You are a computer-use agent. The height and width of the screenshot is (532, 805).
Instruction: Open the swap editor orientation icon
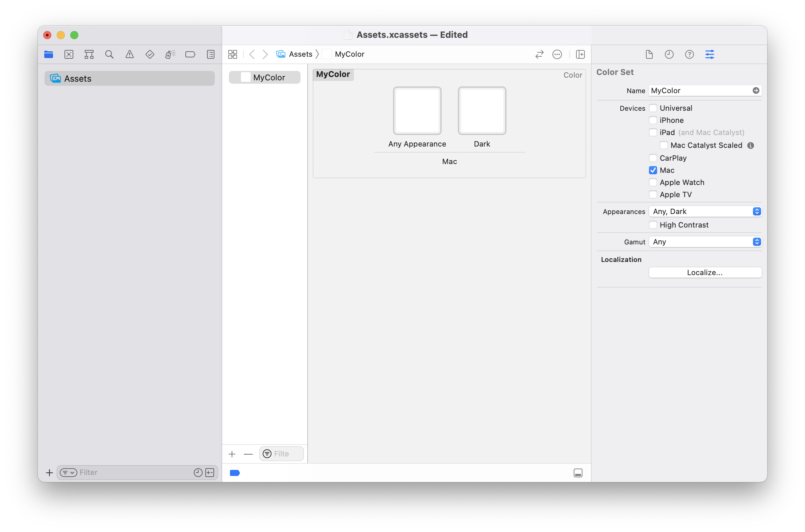pos(539,54)
